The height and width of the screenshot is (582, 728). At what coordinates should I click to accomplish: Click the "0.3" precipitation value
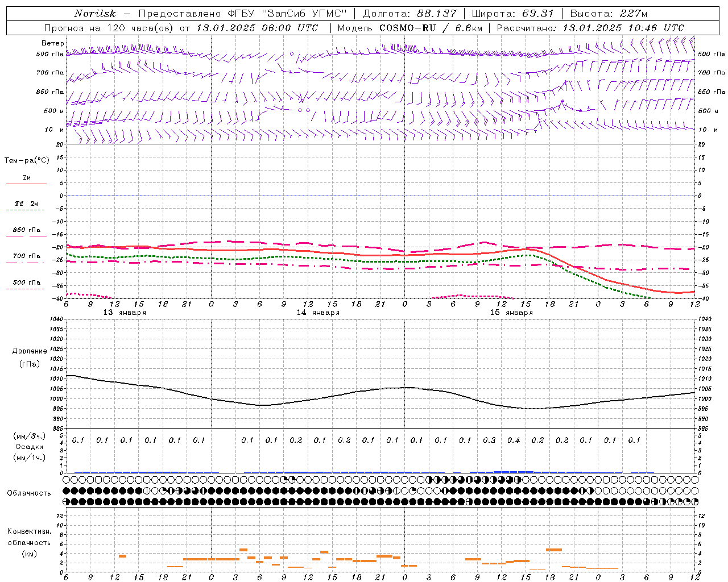[489, 440]
